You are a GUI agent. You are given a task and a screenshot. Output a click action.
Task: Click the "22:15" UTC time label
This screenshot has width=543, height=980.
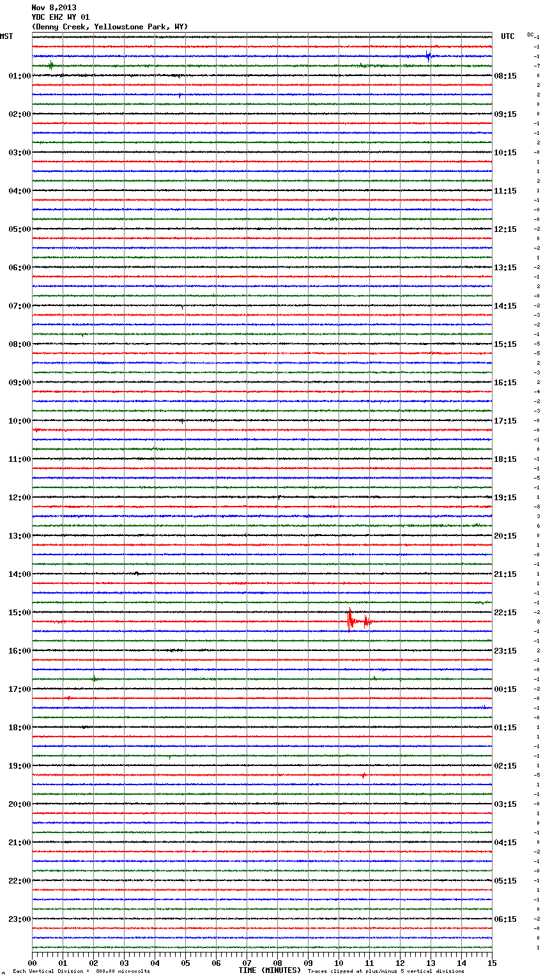point(505,613)
